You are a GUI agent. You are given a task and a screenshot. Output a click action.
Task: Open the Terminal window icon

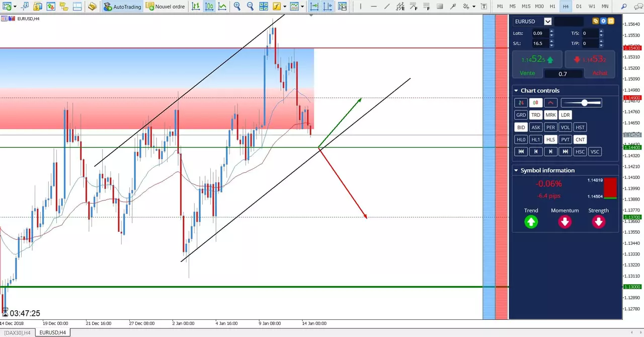coord(76,7)
